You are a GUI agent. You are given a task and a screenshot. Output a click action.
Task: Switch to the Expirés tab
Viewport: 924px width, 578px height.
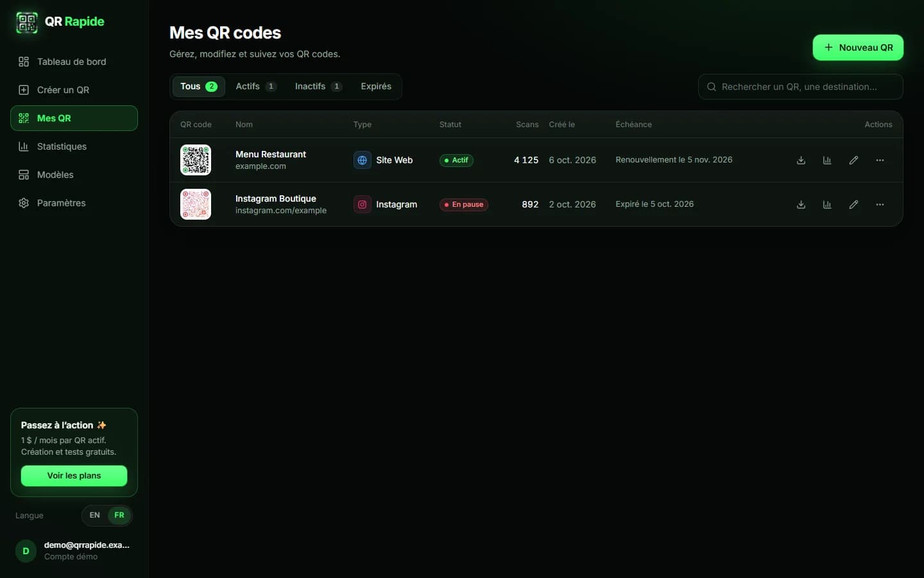tap(376, 87)
